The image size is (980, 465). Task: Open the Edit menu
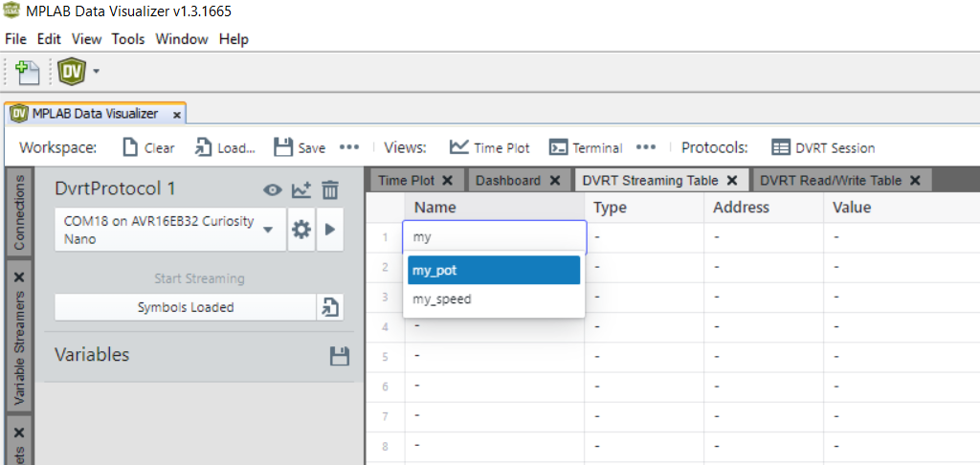49,39
